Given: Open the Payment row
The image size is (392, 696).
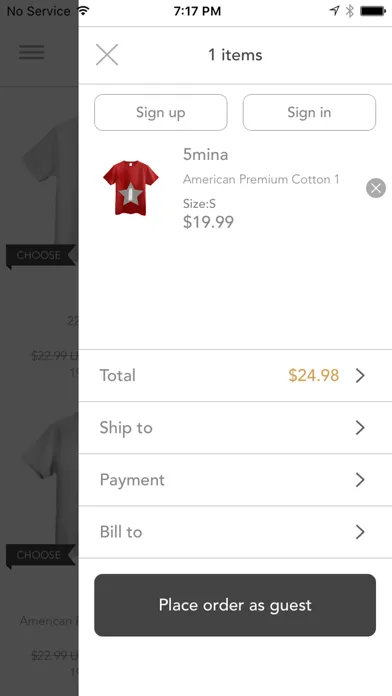Looking at the screenshot, I should (x=235, y=480).
